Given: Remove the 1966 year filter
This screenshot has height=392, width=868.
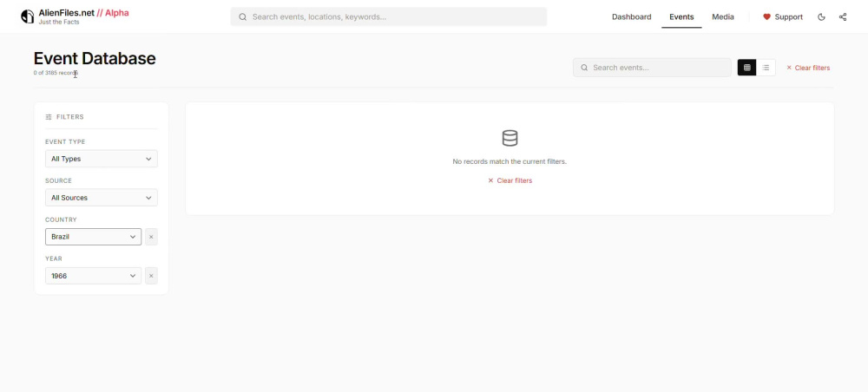Looking at the screenshot, I should (x=151, y=276).
